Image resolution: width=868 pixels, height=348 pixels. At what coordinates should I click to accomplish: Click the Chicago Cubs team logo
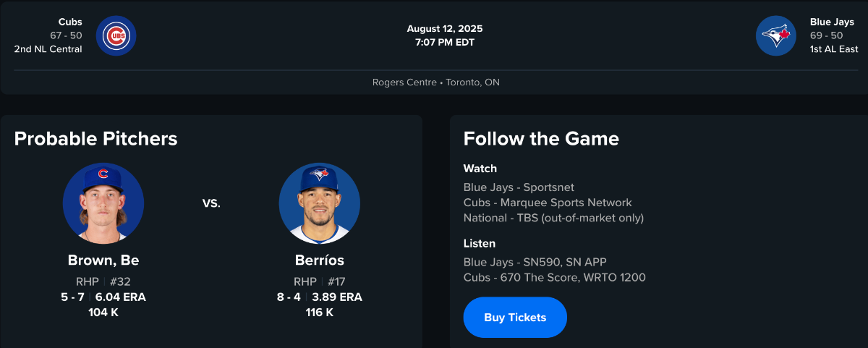pyautogui.click(x=116, y=35)
